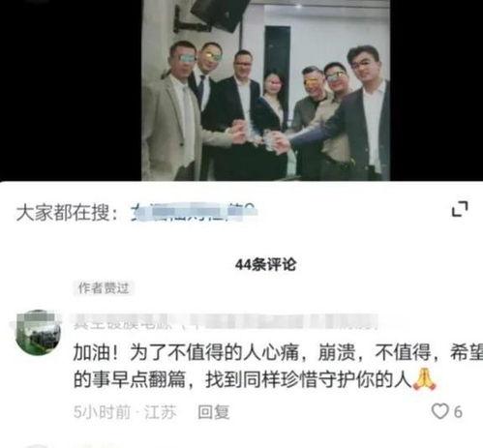
Task: Open the blurred commenter username
Action: [226, 321]
